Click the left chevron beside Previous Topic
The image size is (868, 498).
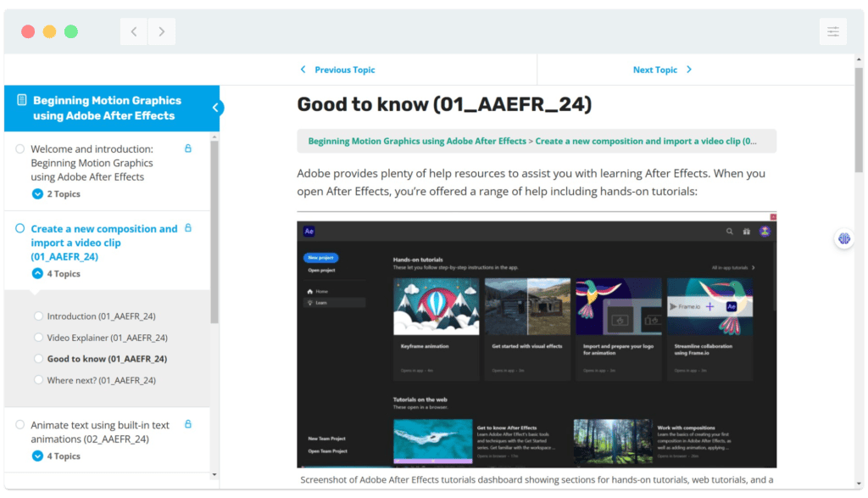click(x=303, y=70)
